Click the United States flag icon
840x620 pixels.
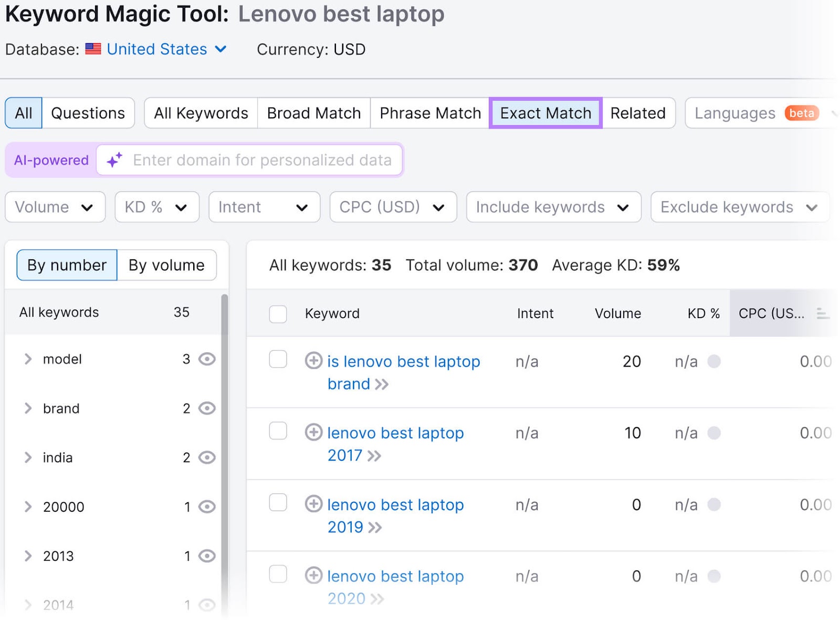[92, 49]
